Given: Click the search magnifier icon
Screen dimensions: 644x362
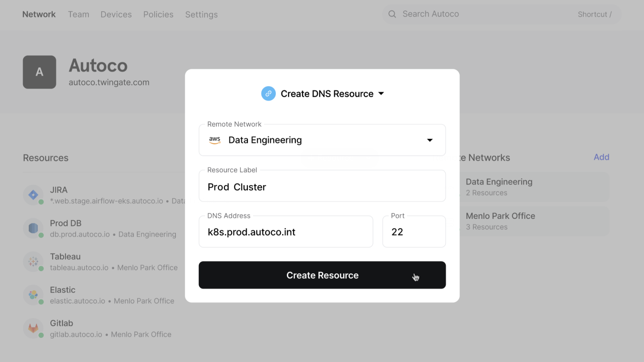Looking at the screenshot, I should pyautogui.click(x=392, y=14).
